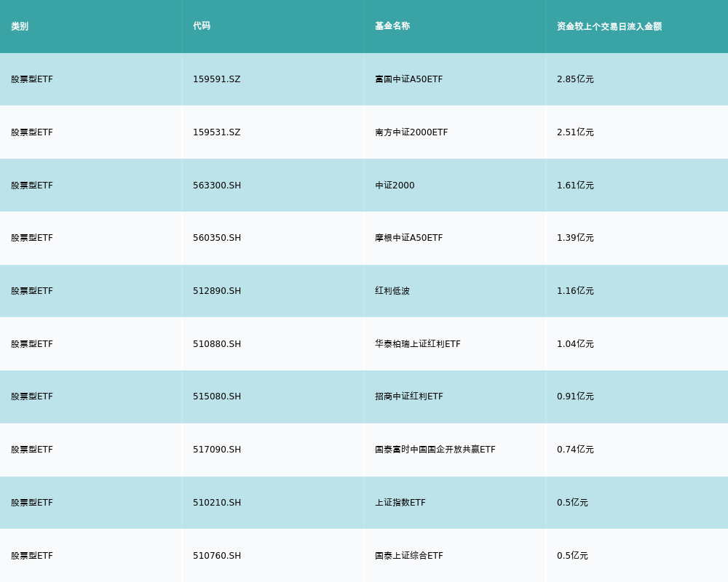728x582 pixels.
Task: Click 股票型ETF in the 512890.SH row
Action: 32,291
